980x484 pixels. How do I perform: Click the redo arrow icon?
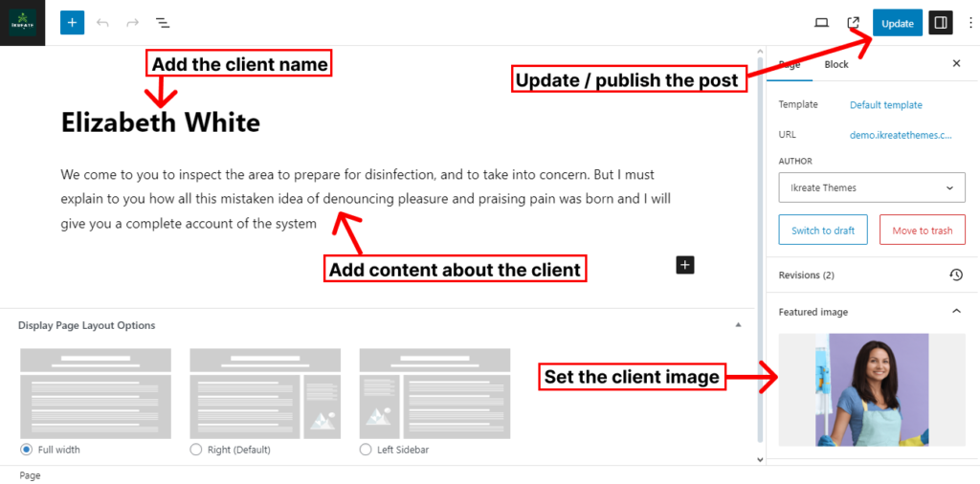132,23
